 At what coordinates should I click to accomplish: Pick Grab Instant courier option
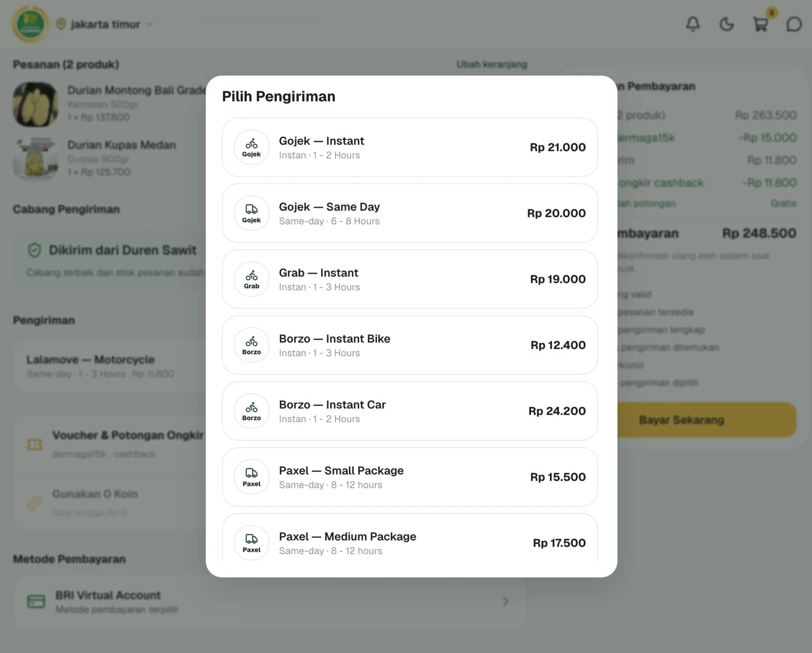[x=410, y=279]
